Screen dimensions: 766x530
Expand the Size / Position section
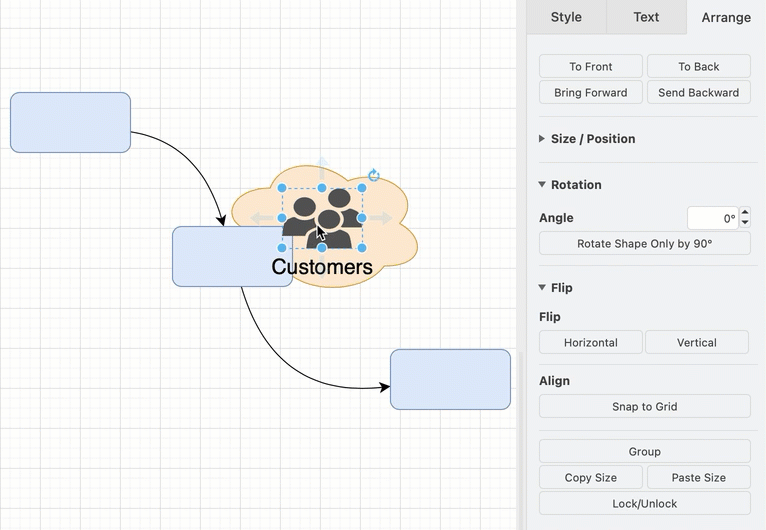coord(587,139)
